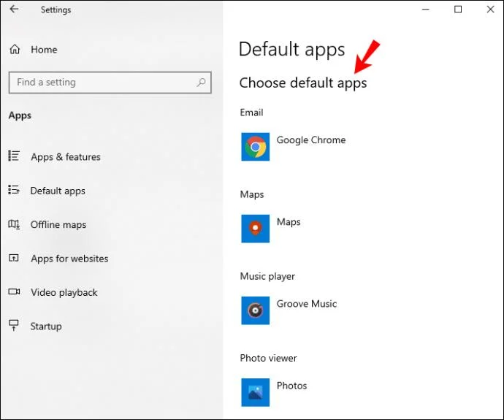The image size is (504, 420).
Task: Click the Maps app icon tile
Action: tap(256, 229)
